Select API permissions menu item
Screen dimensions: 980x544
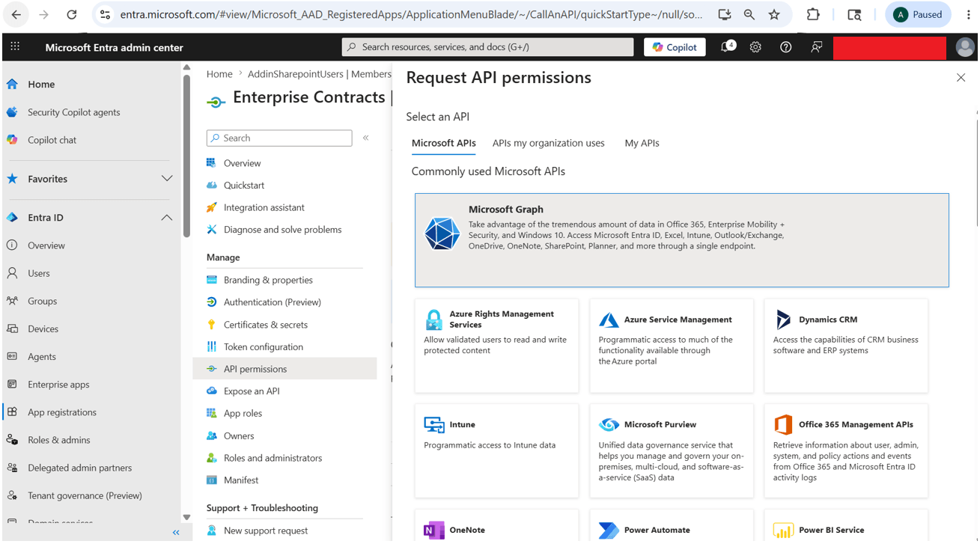[x=284, y=369]
